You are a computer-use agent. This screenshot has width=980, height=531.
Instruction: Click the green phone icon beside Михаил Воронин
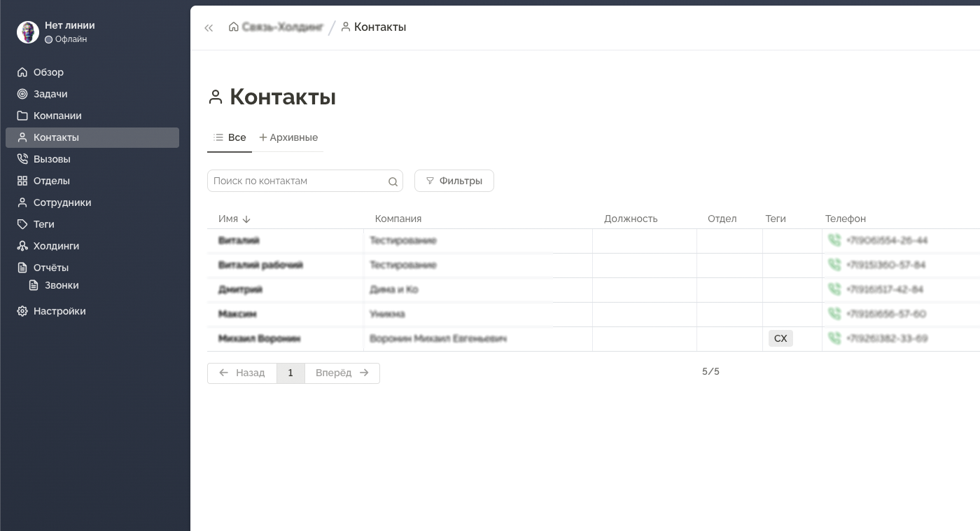point(835,338)
